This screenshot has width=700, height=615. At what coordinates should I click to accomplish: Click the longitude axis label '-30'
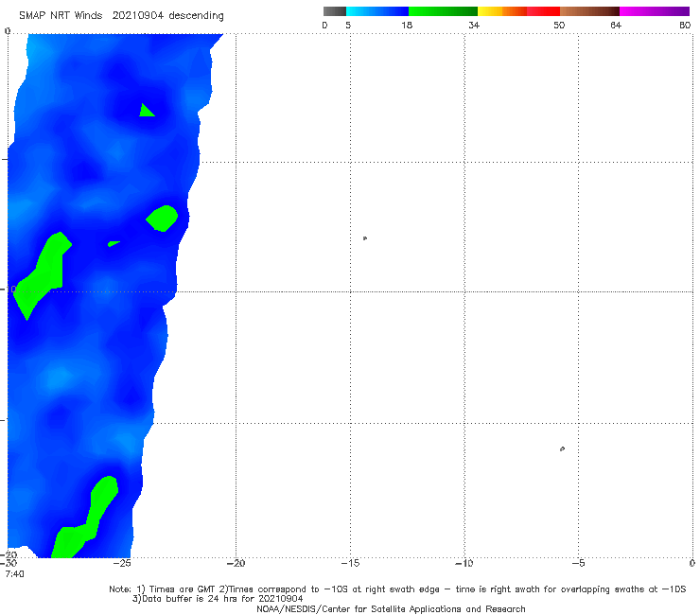9,563
